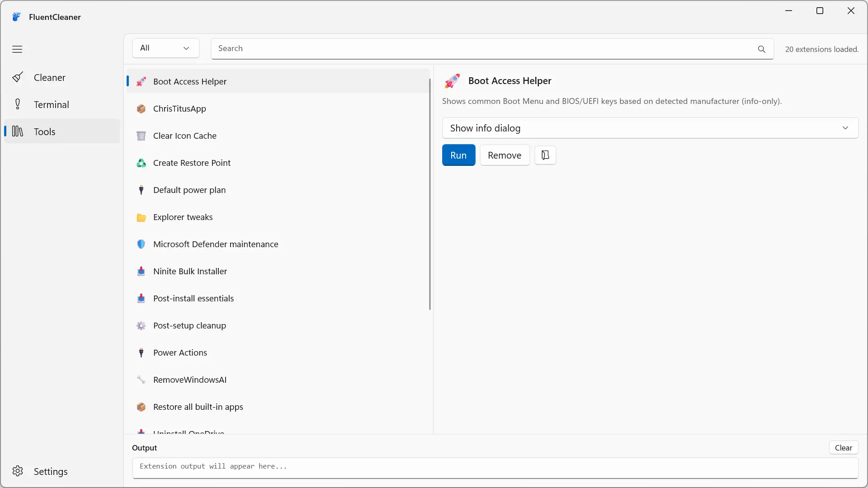Expand the Show info dialog dropdown
Image resolution: width=868 pixels, height=488 pixels.
point(650,128)
